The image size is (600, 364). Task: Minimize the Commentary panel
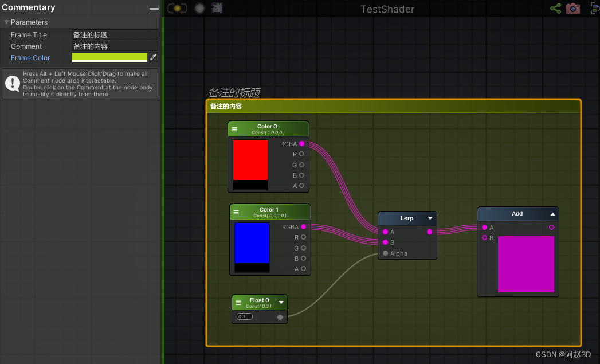(x=154, y=9)
